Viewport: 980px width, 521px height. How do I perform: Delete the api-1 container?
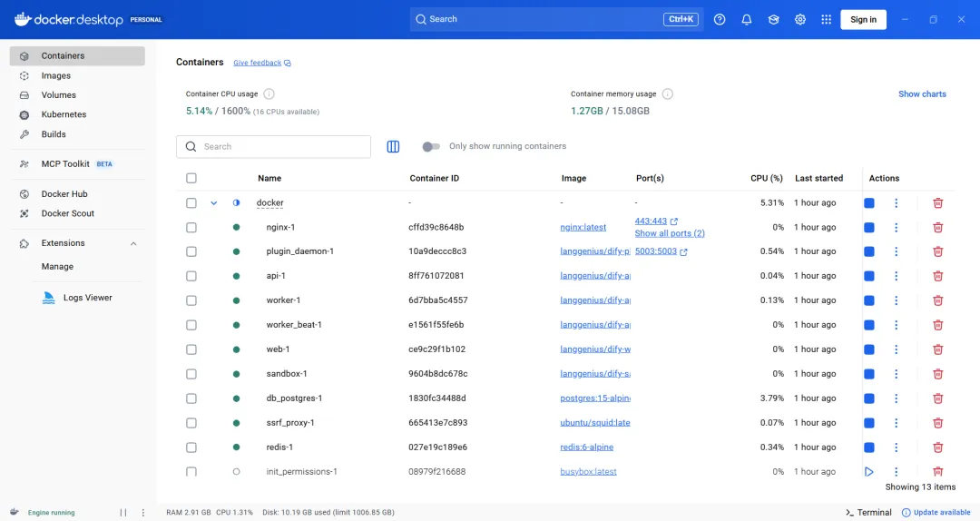[937, 276]
